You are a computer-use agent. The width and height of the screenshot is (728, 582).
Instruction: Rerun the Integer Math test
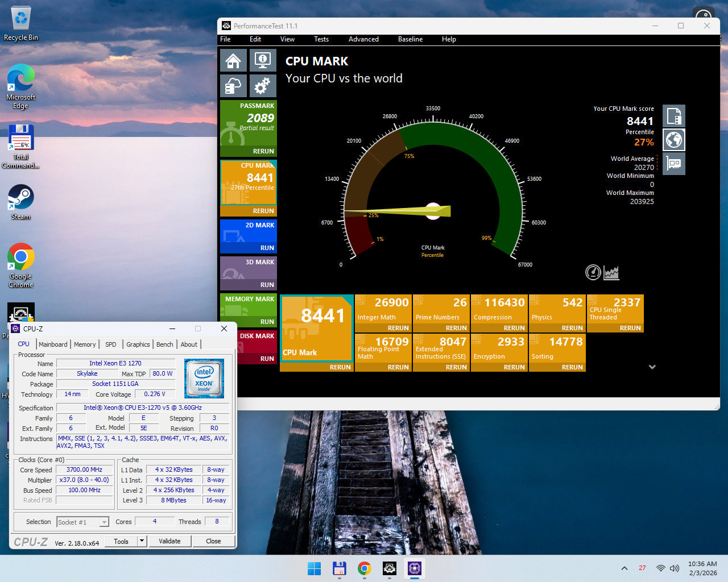(398, 328)
